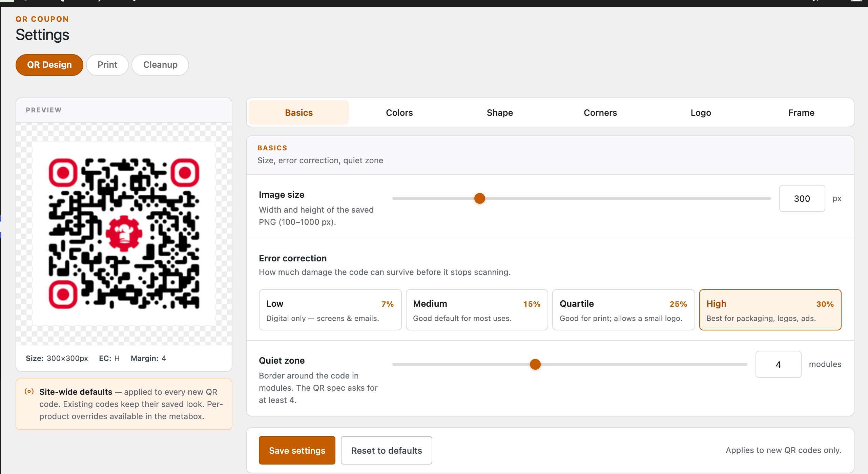Click the 'Image size' label
The image size is (868, 474).
(x=282, y=195)
